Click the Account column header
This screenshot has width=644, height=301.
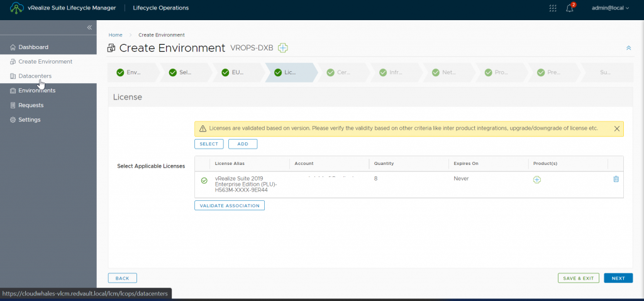(x=304, y=163)
